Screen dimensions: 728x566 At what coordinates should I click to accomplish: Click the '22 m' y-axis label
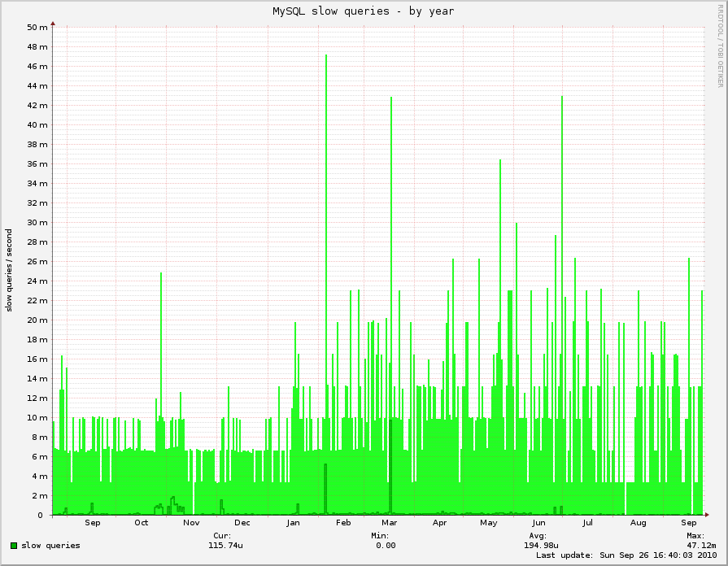[x=37, y=300]
